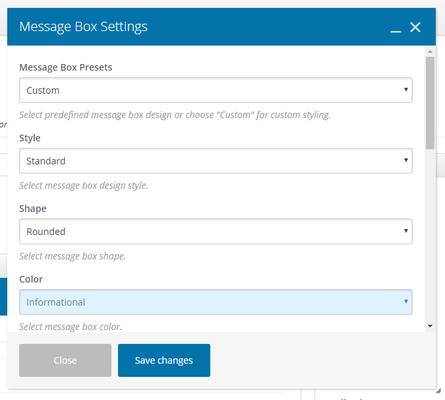Click the arrow on the Standard style field

point(406,160)
